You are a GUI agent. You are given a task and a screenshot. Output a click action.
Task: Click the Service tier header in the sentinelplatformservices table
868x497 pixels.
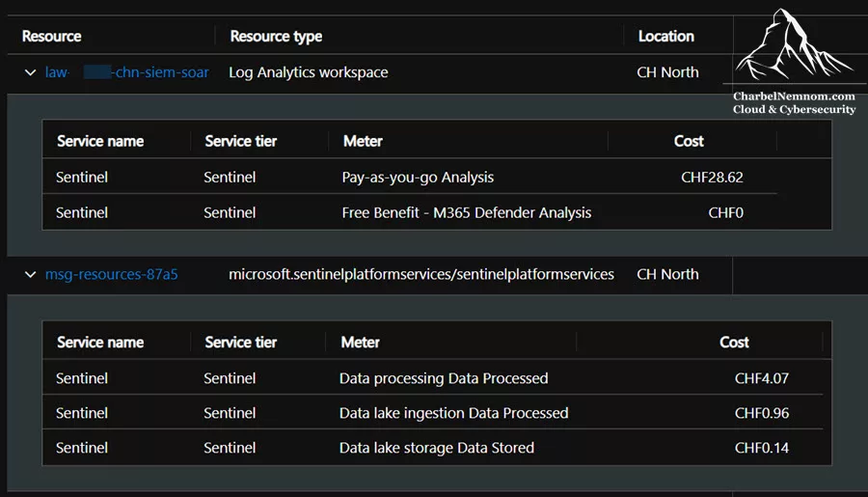tap(241, 343)
